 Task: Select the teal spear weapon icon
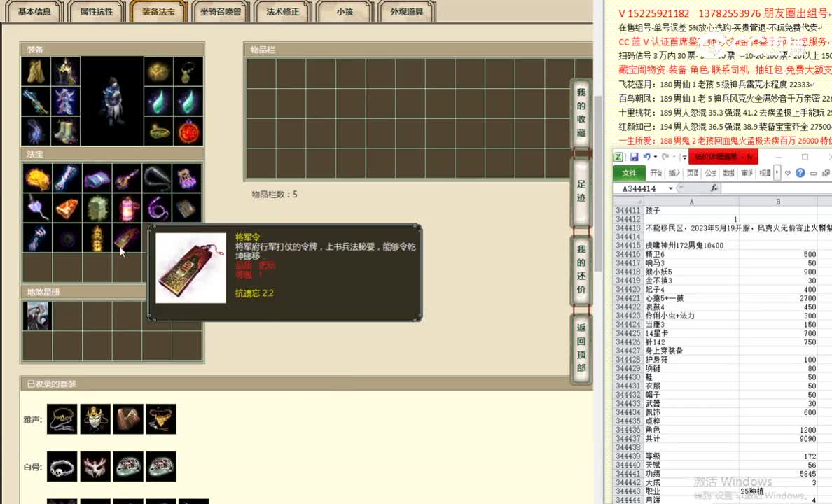click(36, 101)
